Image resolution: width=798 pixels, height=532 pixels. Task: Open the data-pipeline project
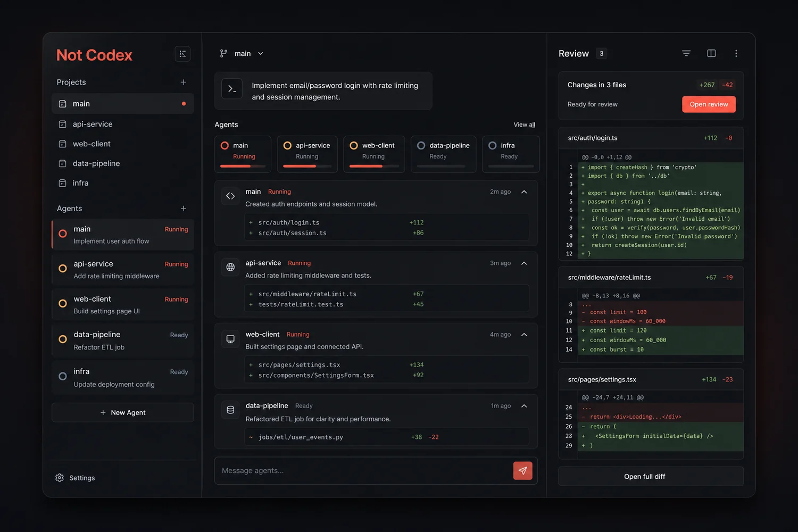coord(123,163)
